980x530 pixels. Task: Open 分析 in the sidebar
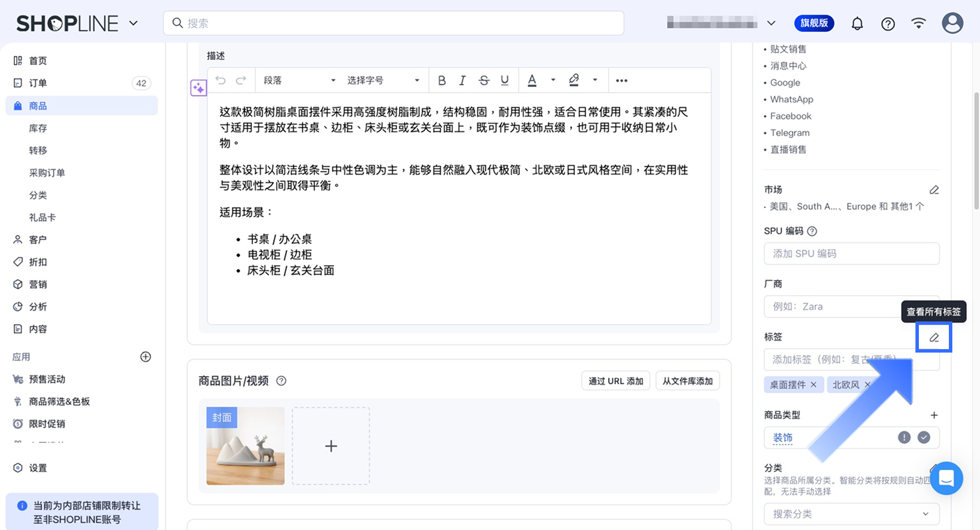tap(81, 307)
